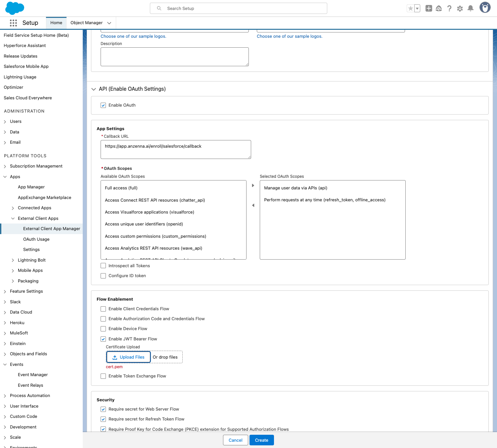Screen dimensions: 497x448
Task: Click the remove-scope left arrow
Action: (253, 205)
